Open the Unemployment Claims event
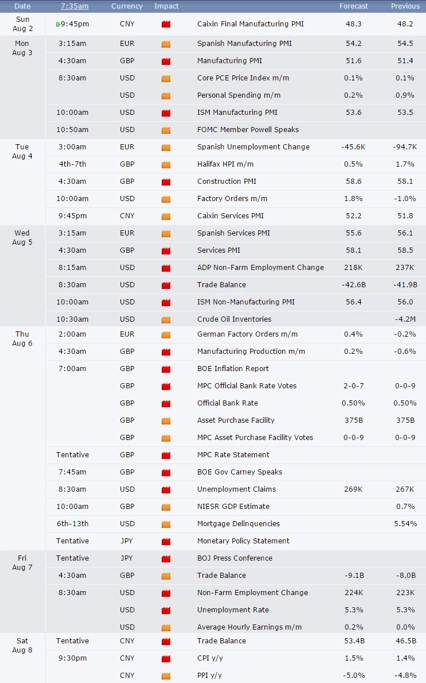 pos(236,489)
